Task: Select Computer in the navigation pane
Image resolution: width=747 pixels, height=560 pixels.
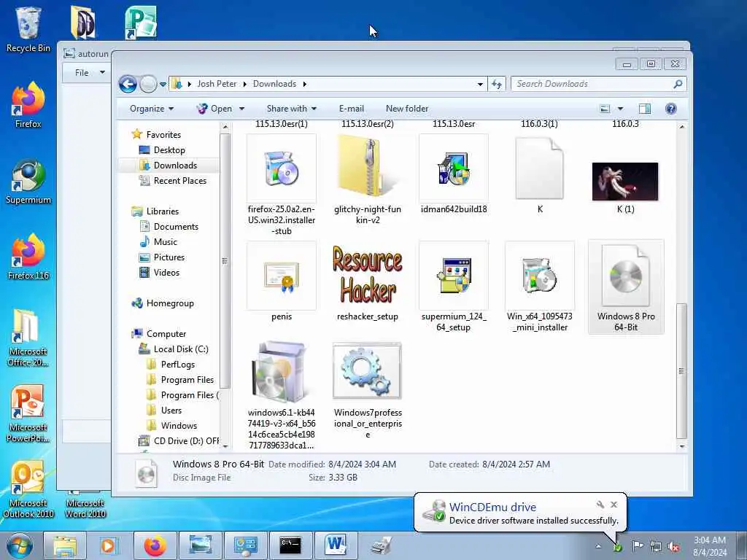Action: 166,334
